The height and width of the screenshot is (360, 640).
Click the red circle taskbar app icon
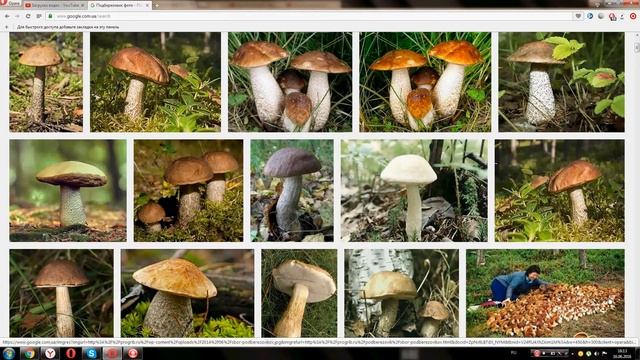click(133, 353)
